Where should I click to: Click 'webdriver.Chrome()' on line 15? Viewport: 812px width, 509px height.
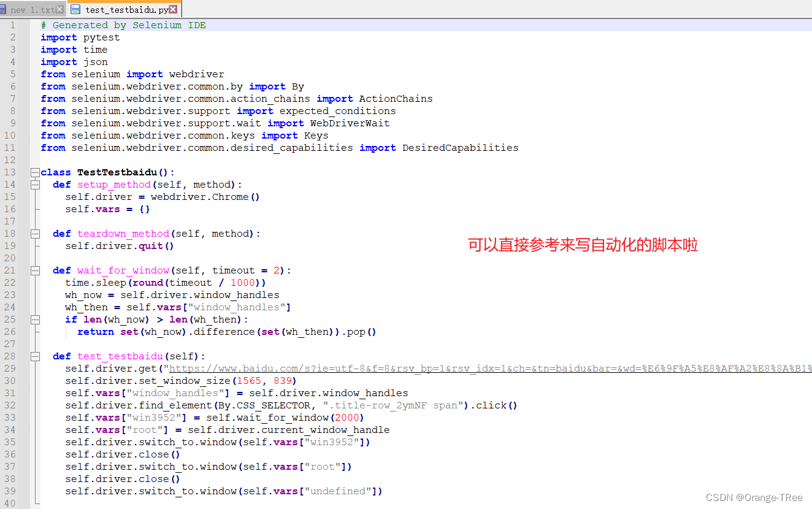(x=206, y=197)
